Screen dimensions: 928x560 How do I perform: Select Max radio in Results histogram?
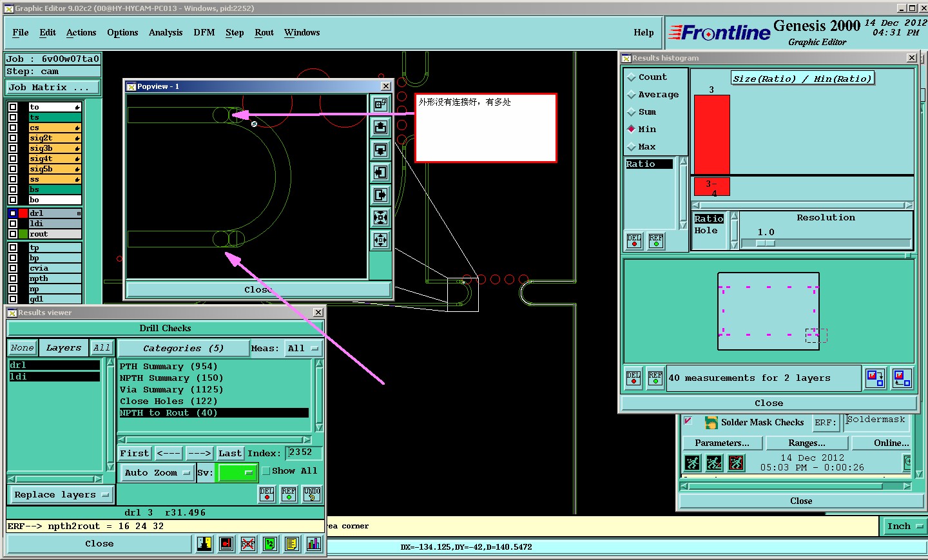point(632,147)
